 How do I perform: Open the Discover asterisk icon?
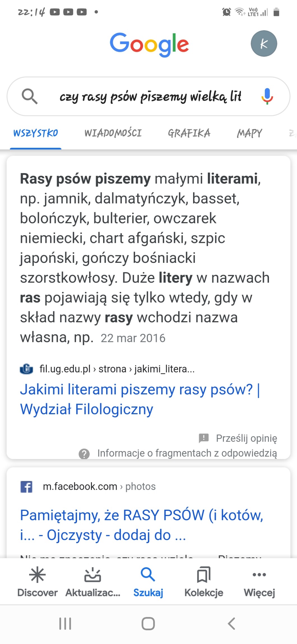37,575
